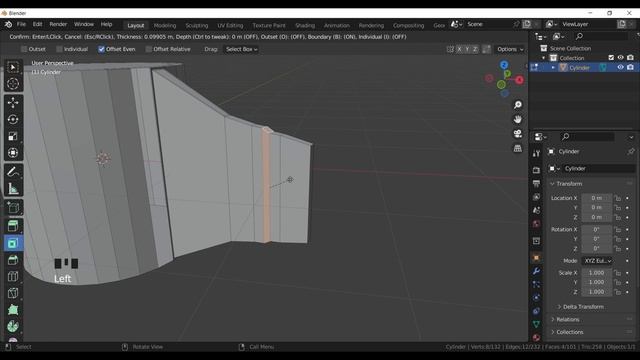Select the Measure tool

[x=13, y=189]
